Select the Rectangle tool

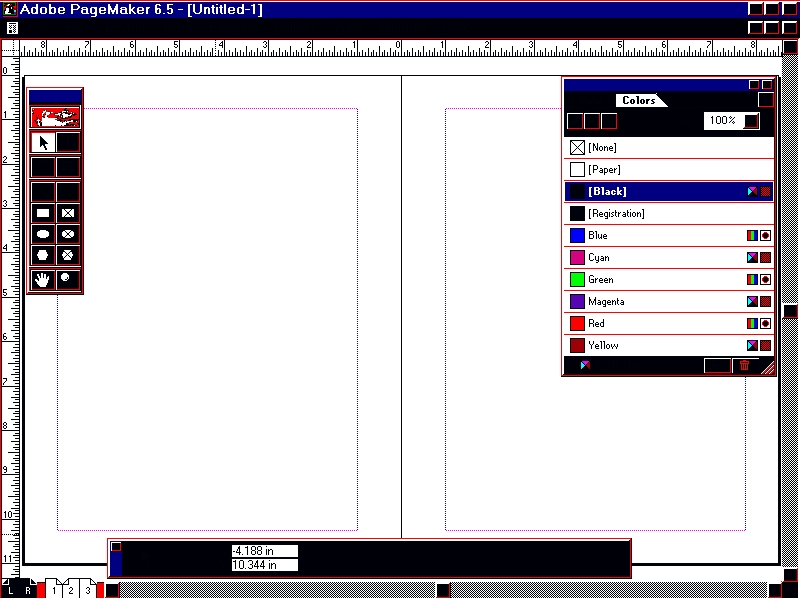(x=43, y=213)
